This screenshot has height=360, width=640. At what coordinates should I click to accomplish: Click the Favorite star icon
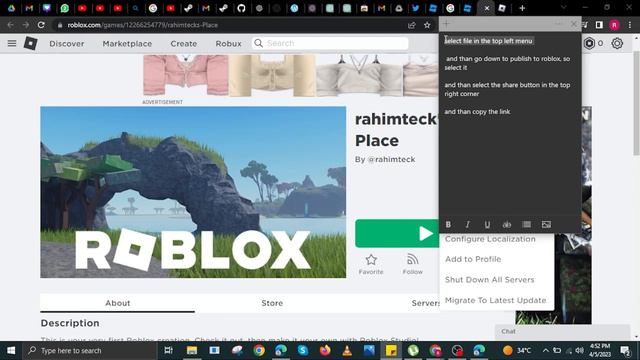(371, 260)
